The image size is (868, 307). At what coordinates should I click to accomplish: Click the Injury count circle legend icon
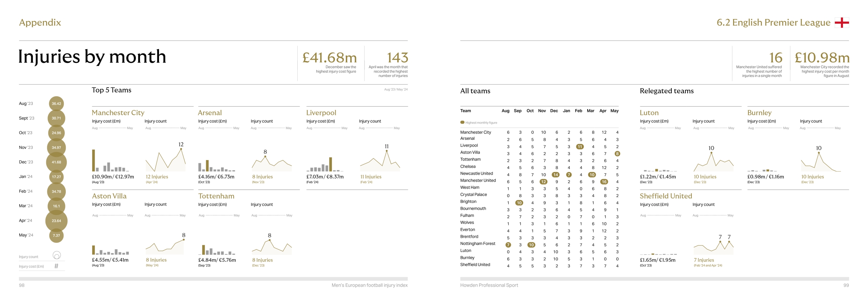(x=57, y=255)
